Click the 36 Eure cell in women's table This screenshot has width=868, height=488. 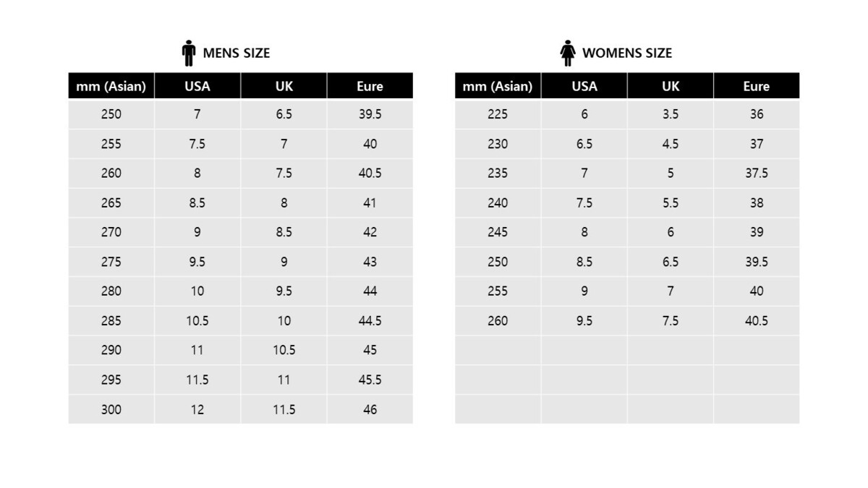[757, 114]
